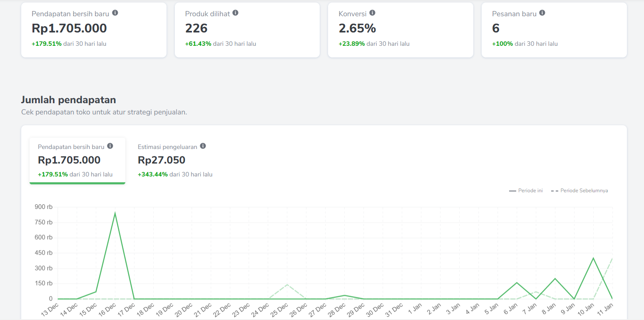
Task: Click the 16 Dec peak on the chart
Action: click(115, 213)
